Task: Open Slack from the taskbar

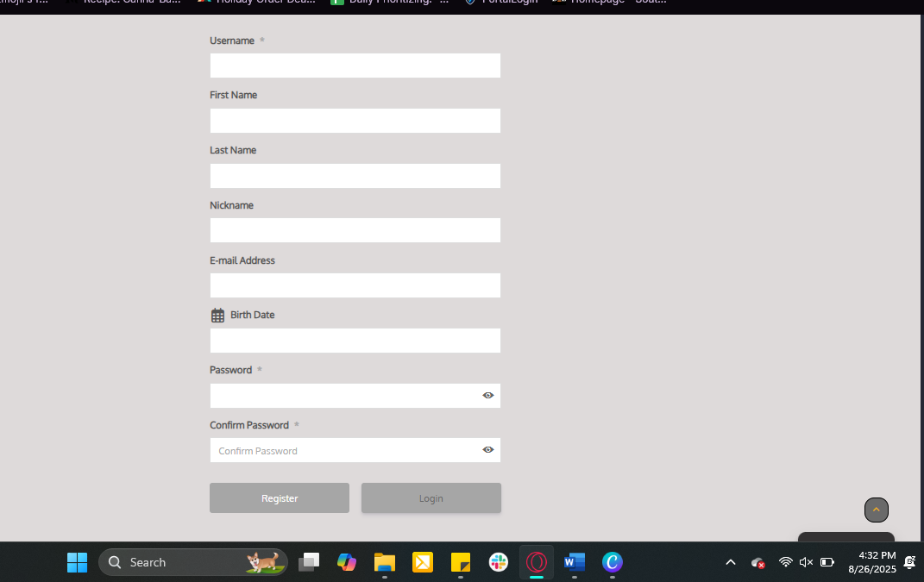Action: [x=499, y=562]
